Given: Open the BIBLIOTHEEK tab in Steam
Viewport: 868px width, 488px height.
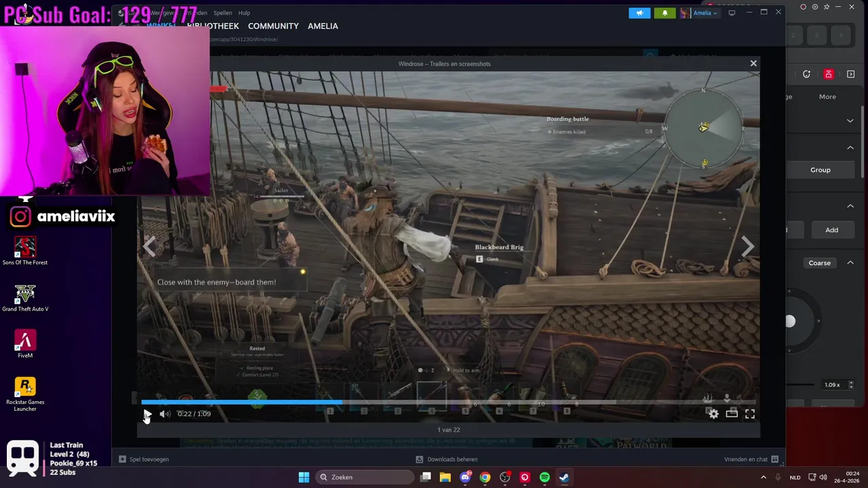Looking at the screenshot, I should click(x=212, y=26).
